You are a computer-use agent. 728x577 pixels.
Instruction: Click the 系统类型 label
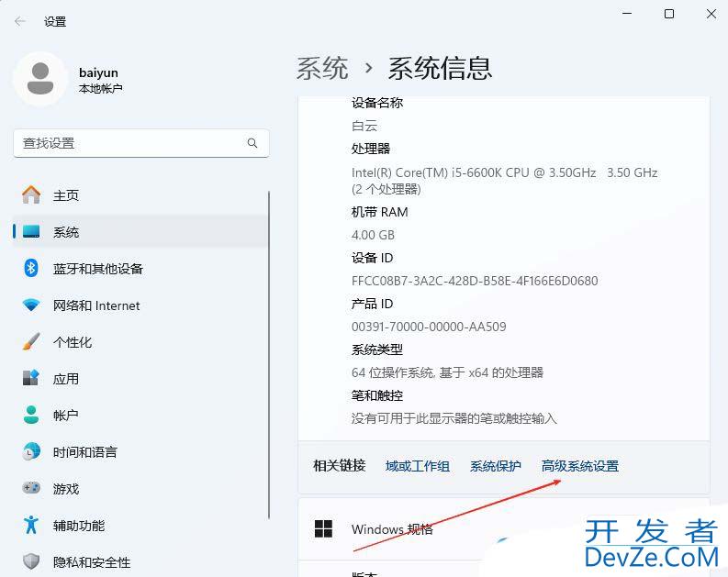coord(377,350)
